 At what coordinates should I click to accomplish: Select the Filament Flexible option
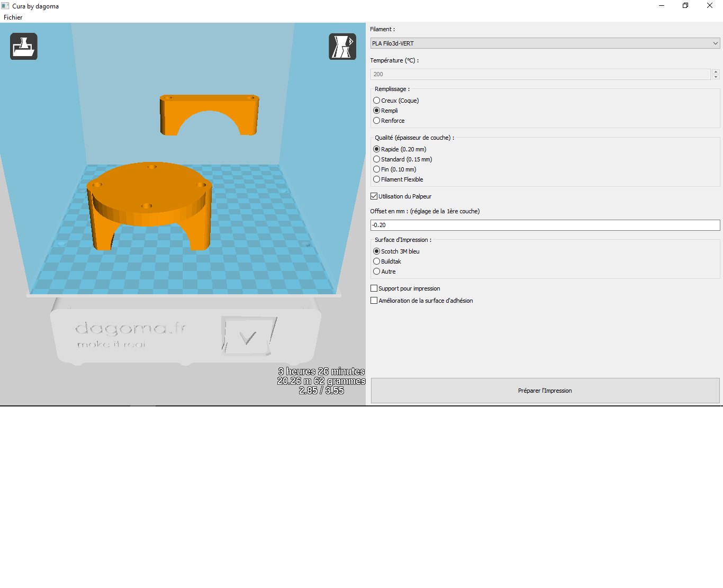tap(399, 179)
